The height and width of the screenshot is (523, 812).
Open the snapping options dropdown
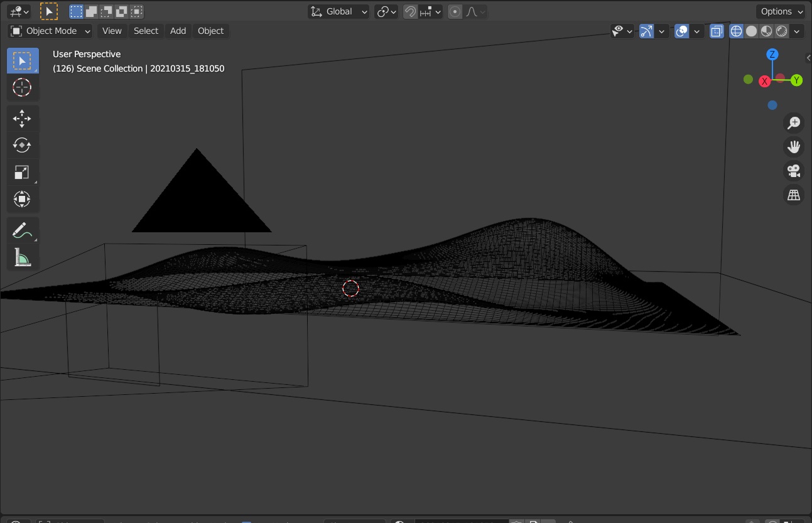click(x=431, y=11)
